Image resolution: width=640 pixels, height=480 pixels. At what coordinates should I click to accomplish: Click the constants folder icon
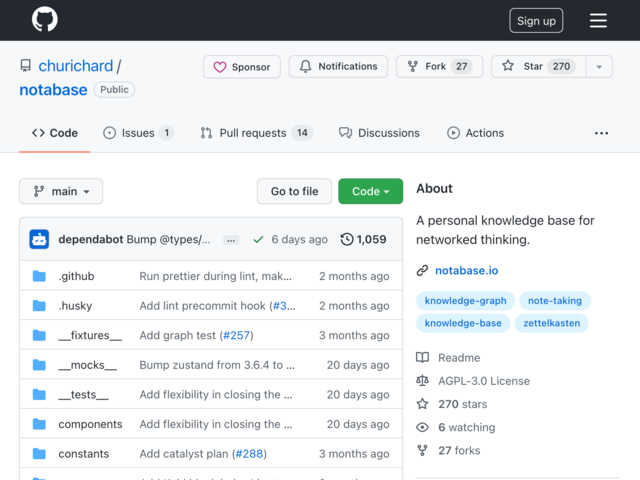[39, 453]
